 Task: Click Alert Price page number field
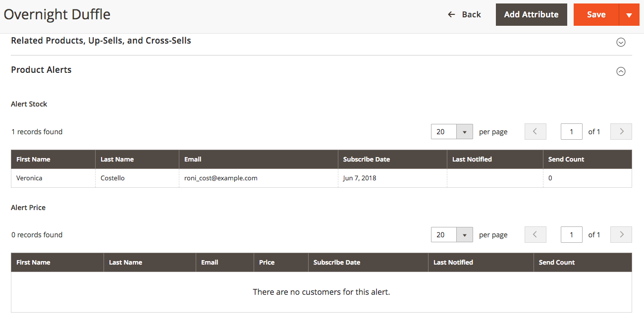click(571, 235)
